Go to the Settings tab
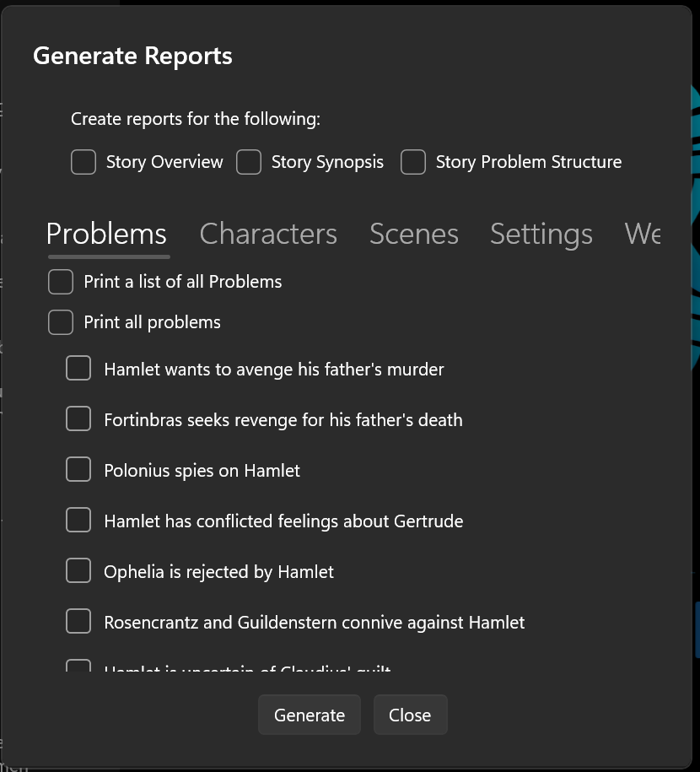 coord(541,234)
